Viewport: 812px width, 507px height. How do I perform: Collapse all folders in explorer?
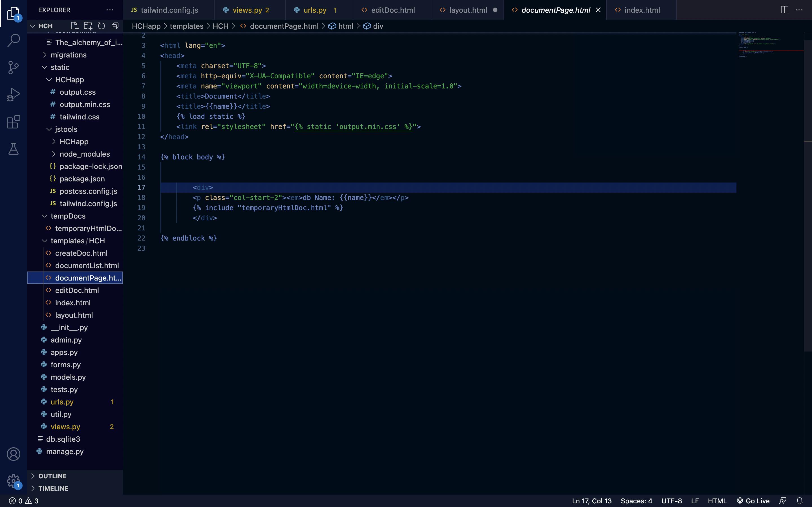click(115, 26)
